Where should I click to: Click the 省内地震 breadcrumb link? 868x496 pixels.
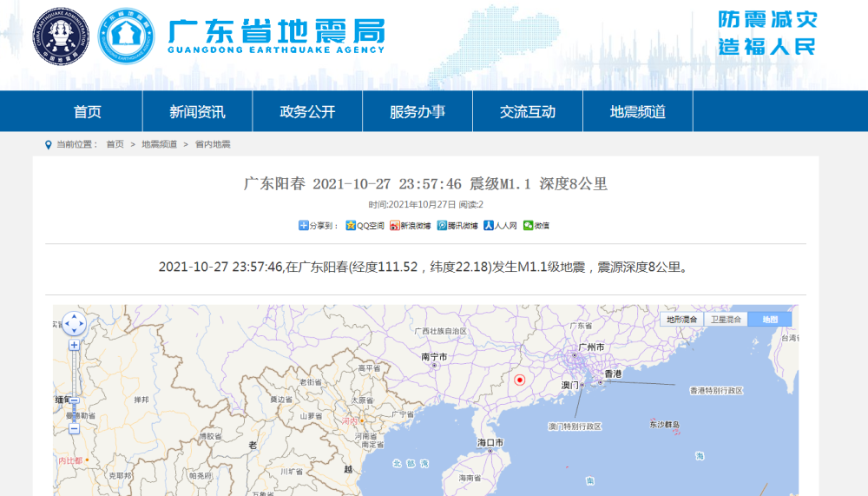tap(213, 144)
